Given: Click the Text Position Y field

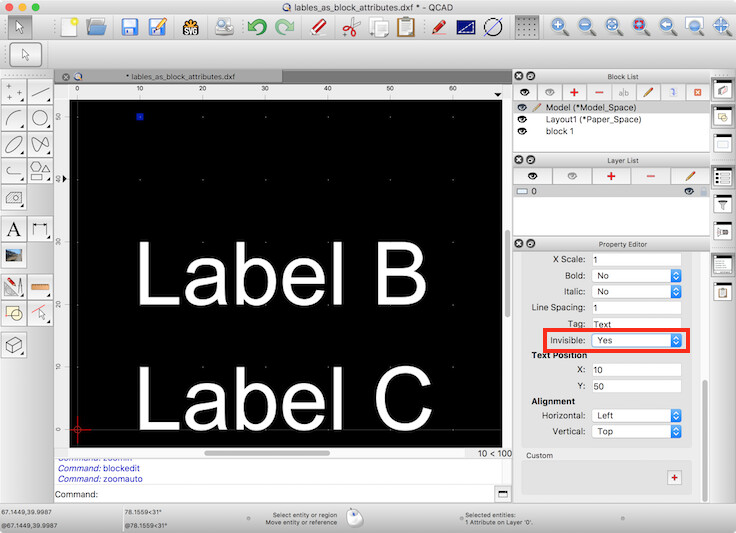Looking at the screenshot, I should (636, 386).
